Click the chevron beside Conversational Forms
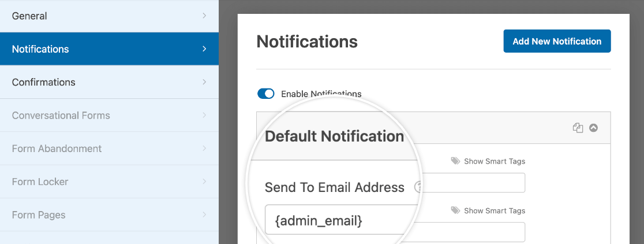The image size is (644, 244). click(204, 116)
